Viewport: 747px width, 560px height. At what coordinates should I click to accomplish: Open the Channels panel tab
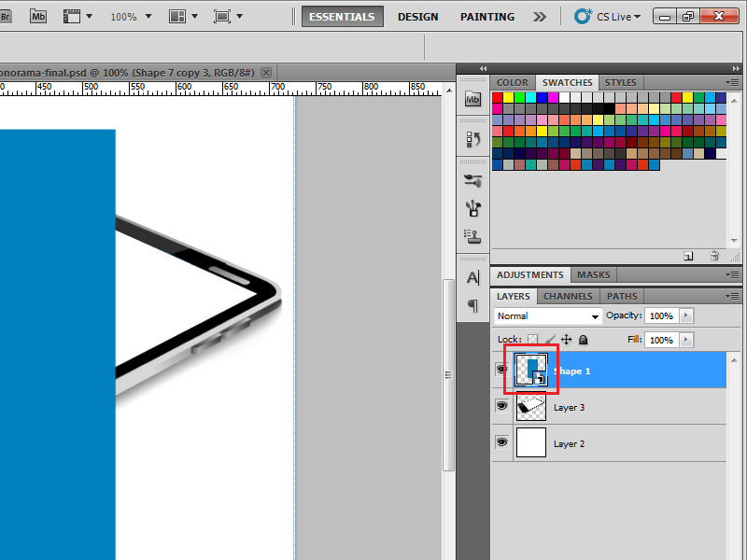tap(568, 296)
